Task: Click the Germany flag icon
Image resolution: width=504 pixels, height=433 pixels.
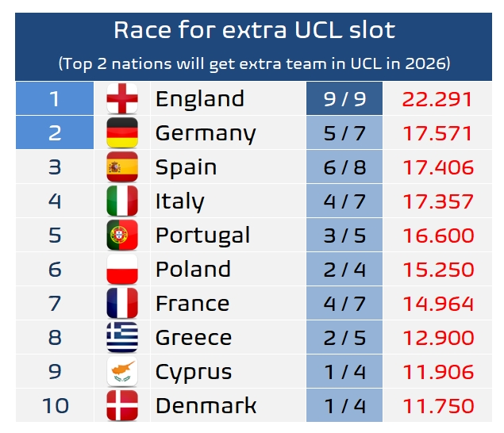Action: click(x=122, y=133)
